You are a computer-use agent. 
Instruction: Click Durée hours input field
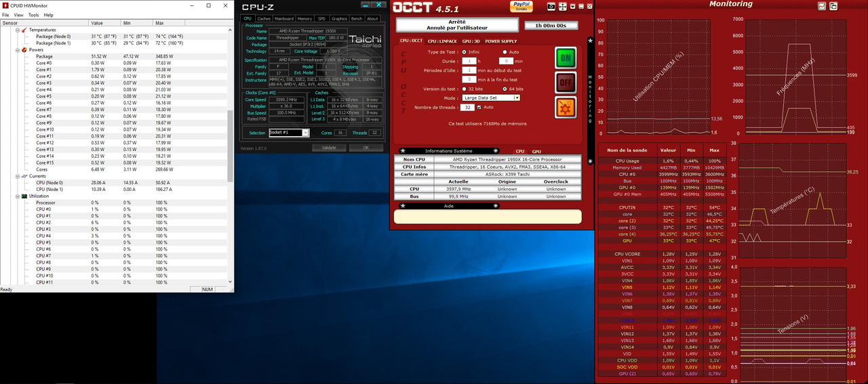(469, 61)
